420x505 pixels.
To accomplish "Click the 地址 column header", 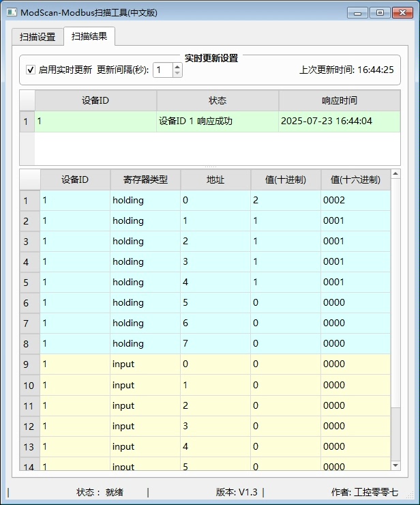I will [x=215, y=179].
